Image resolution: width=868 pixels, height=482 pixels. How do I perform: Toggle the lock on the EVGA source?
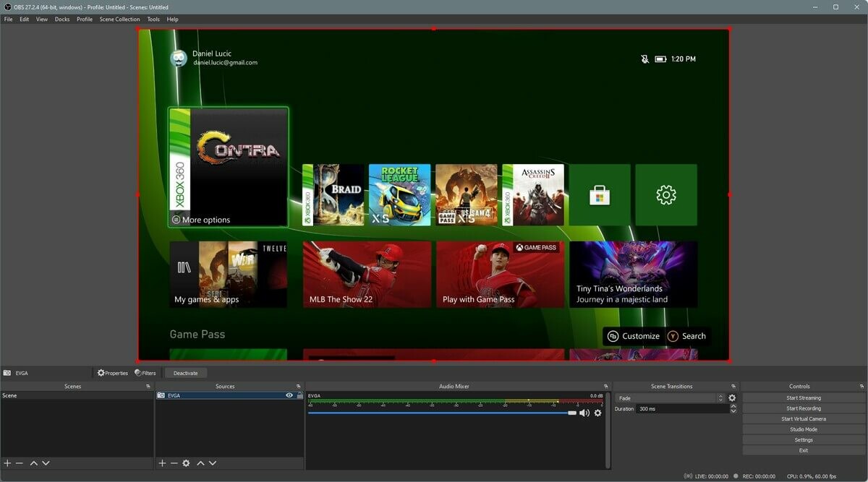point(299,396)
